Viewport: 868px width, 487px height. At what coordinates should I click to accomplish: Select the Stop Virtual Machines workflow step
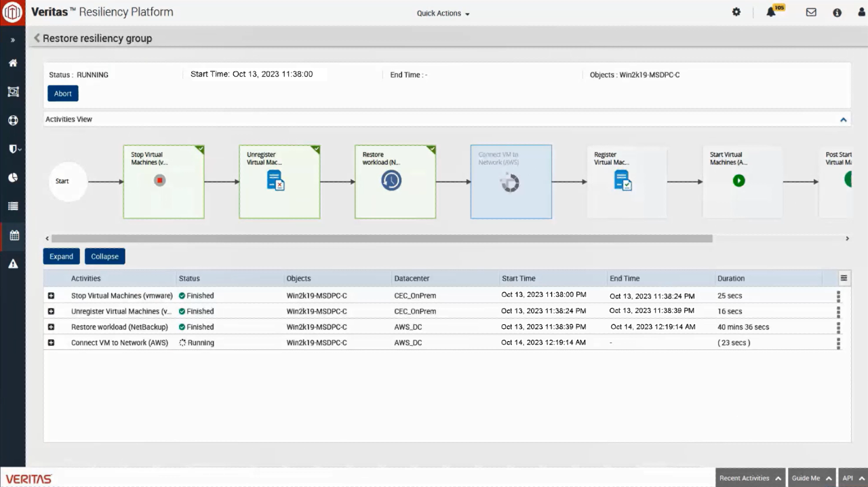pos(163,182)
